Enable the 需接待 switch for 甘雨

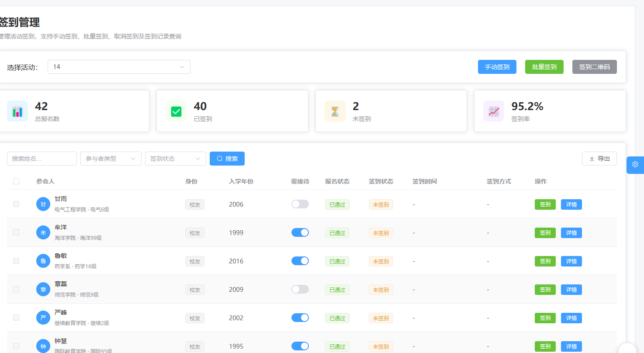tap(300, 204)
